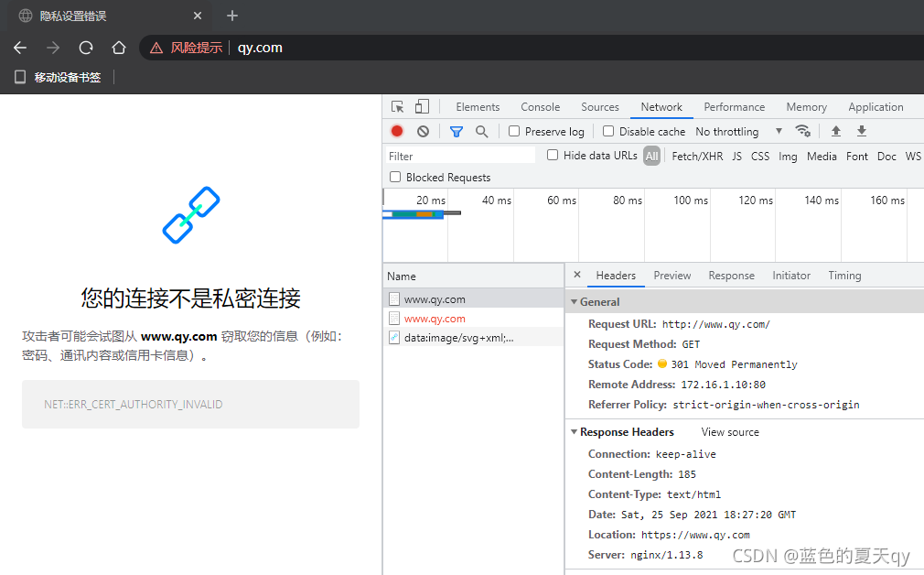Image resolution: width=924 pixels, height=575 pixels.
Task: Enable the Preserve log checkbox
Action: coord(514,131)
